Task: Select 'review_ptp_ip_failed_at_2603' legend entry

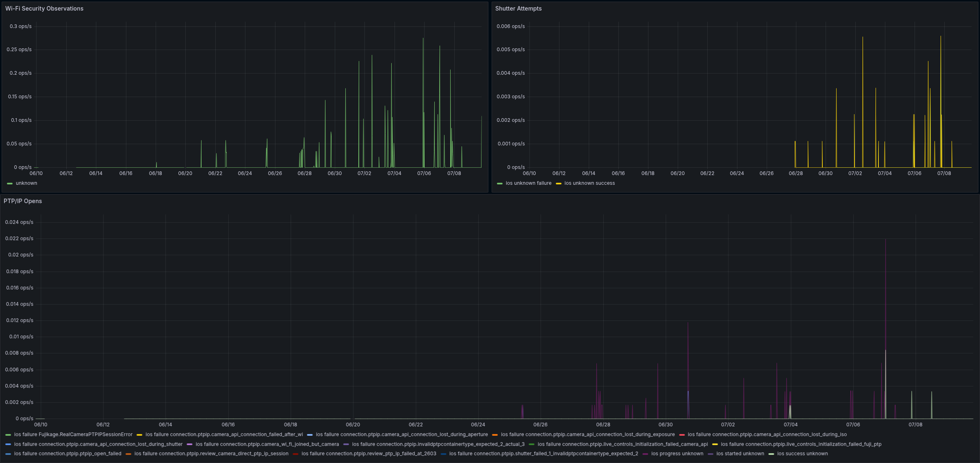Action: click(x=369, y=454)
